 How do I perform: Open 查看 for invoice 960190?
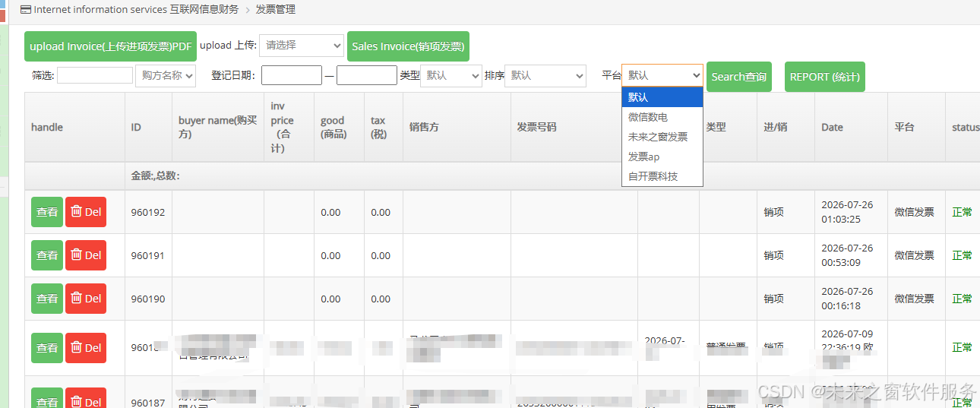pos(47,299)
